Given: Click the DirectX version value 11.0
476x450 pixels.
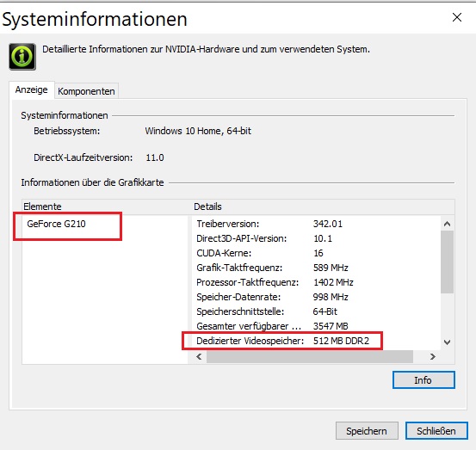Looking at the screenshot, I should [x=155, y=157].
